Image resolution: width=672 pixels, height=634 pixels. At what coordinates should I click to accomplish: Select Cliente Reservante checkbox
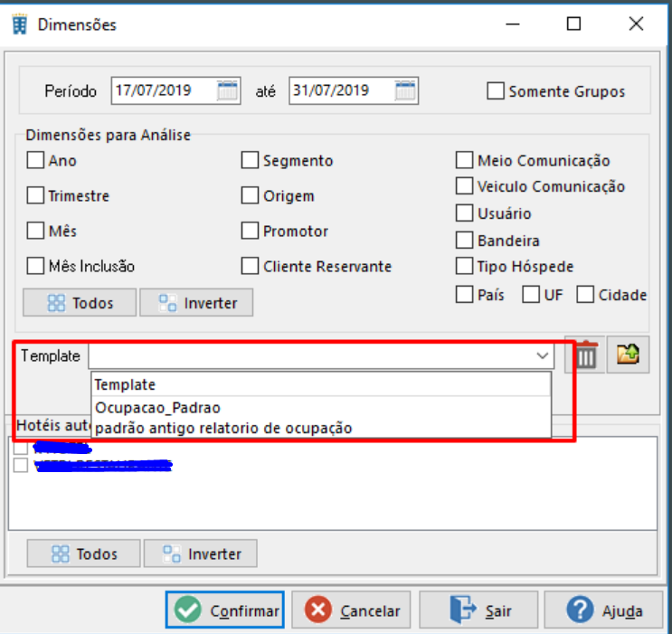pyautogui.click(x=250, y=265)
